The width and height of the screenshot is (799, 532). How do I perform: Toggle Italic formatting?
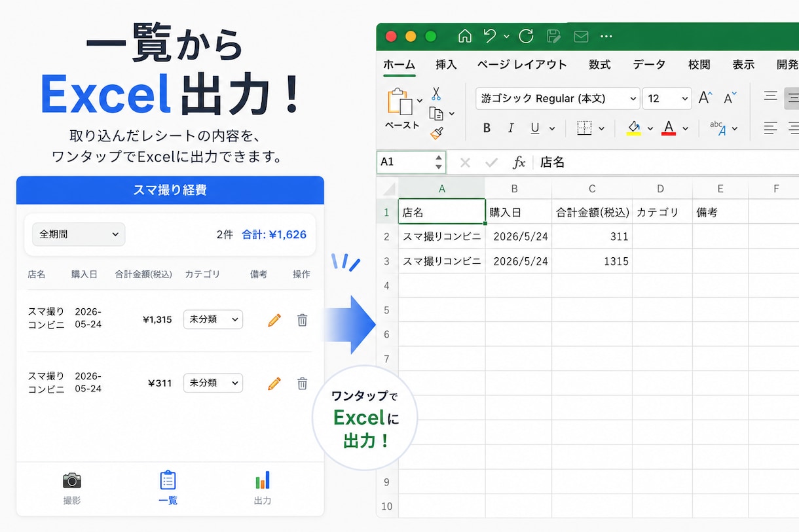[x=511, y=128]
